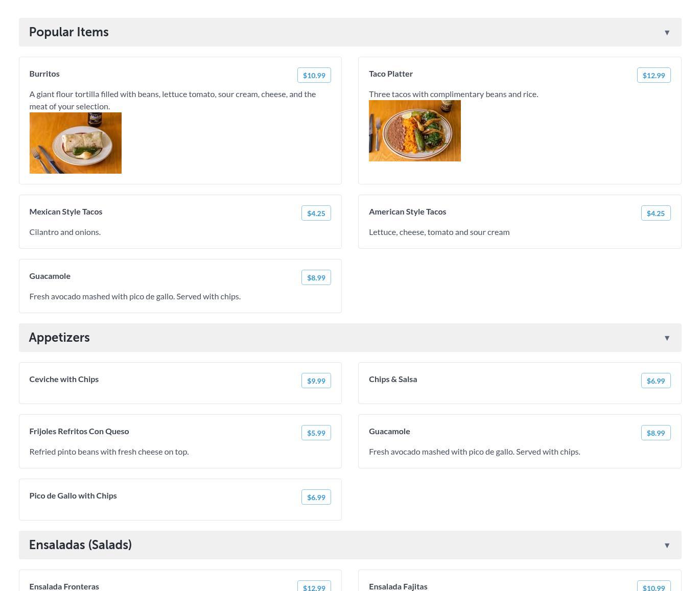Screen dimensions: 700x591
Task: Click Ceviche with Chips $9.99 price
Action: pyautogui.click(x=316, y=381)
